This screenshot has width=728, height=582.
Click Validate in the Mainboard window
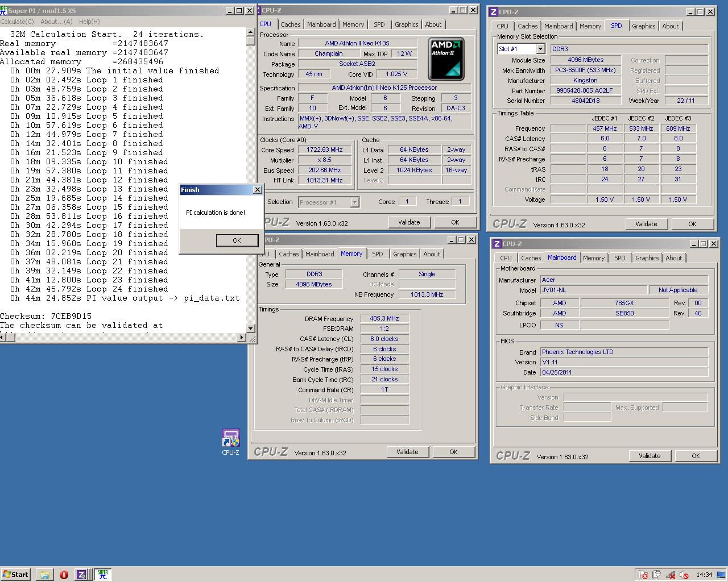coord(650,456)
